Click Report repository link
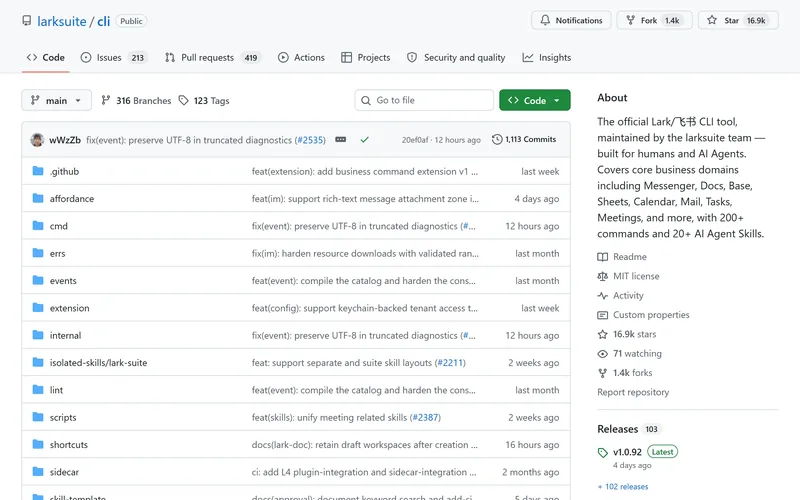This screenshot has width=800, height=500. point(633,392)
